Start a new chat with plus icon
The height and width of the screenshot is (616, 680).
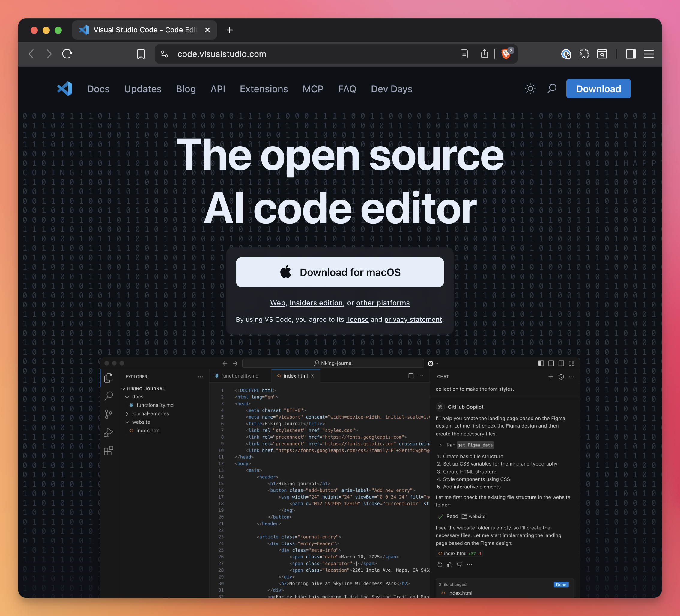tap(551, 377)
